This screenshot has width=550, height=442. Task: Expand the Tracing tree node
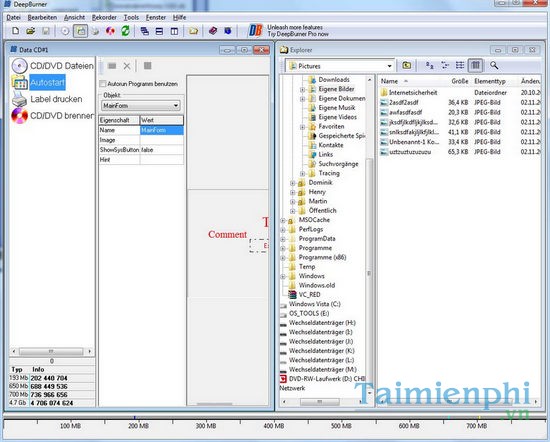pos(302,174)
